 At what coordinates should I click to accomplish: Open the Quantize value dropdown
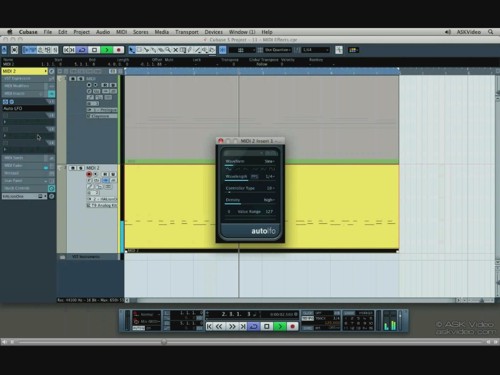(x=315, y=50)
